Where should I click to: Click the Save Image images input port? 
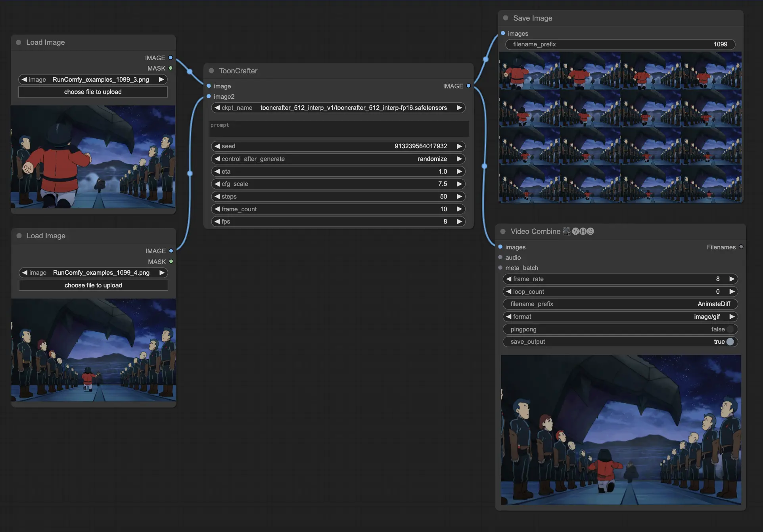(503, 33)
